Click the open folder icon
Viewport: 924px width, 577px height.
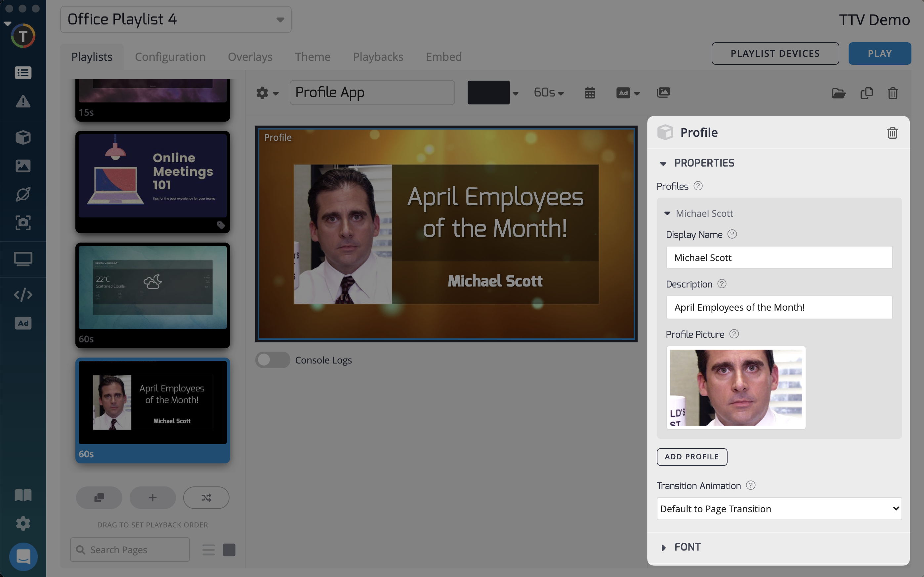838,93
